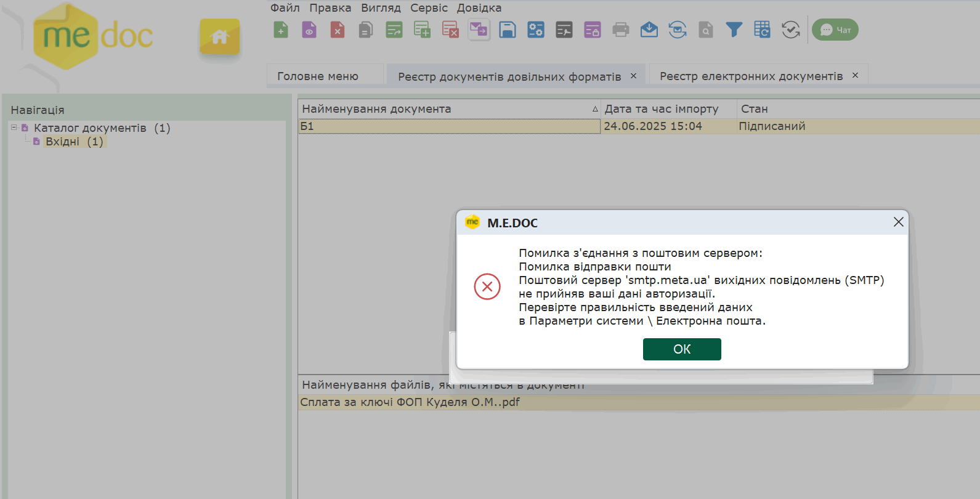Click the receive mail inbox icon
980x499 pixels.
point(649,30)
